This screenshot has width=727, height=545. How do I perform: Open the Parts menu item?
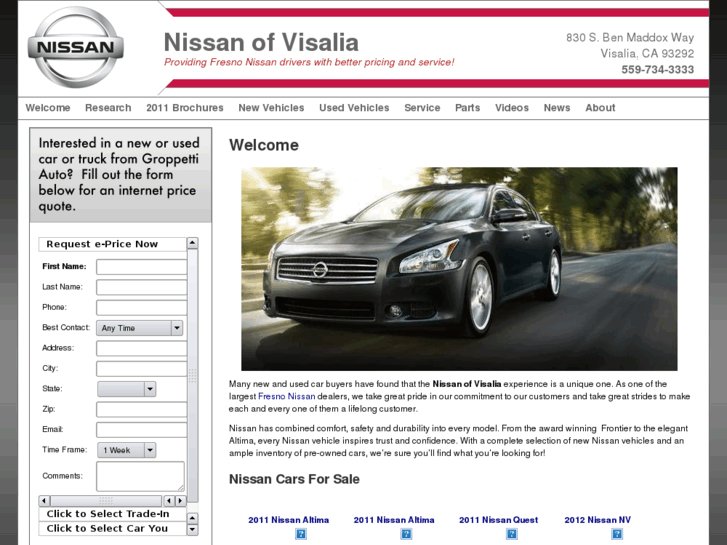click(x=467, y=108)
